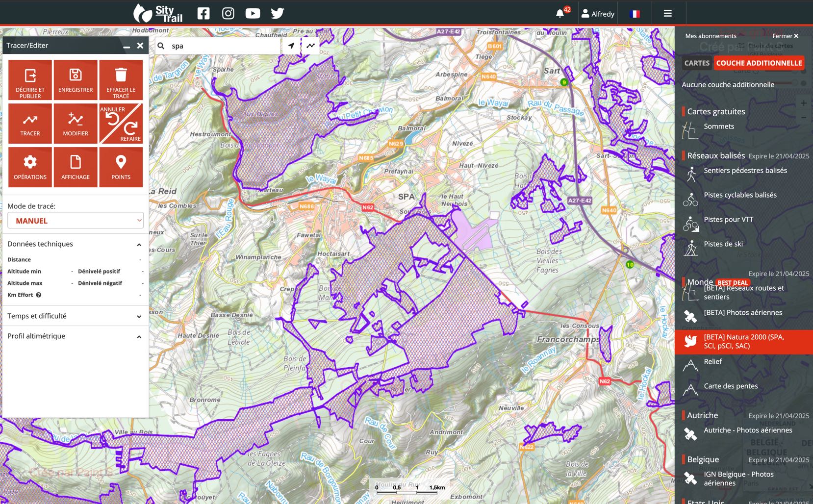
Task: Open the Opérations gear tool
Action: pos(30,167)
